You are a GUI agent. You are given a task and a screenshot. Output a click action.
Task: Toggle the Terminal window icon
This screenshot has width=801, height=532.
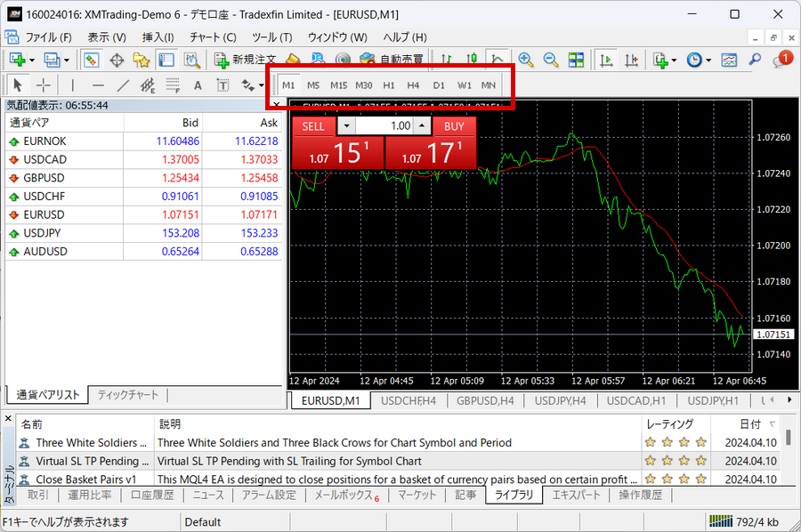pos(166,60)
